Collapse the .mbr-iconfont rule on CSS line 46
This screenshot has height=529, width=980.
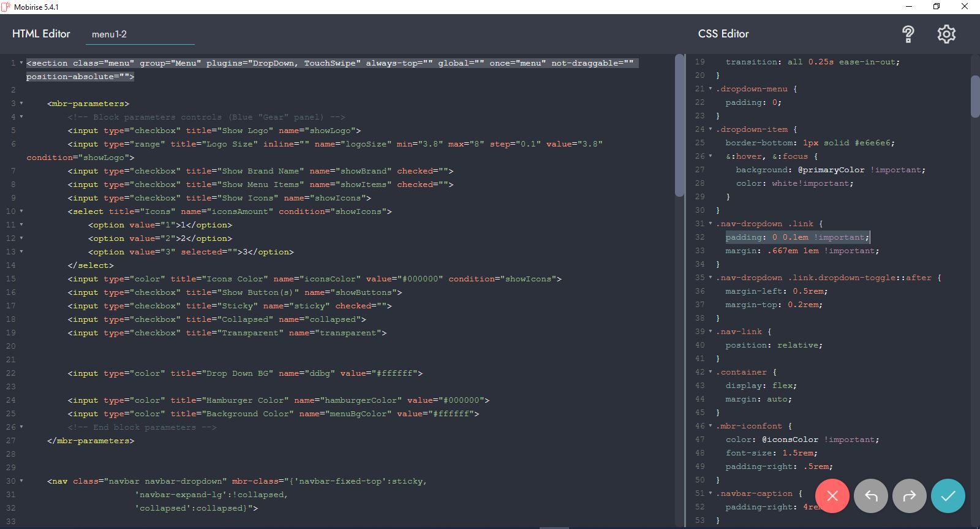(x=710, y=426)
